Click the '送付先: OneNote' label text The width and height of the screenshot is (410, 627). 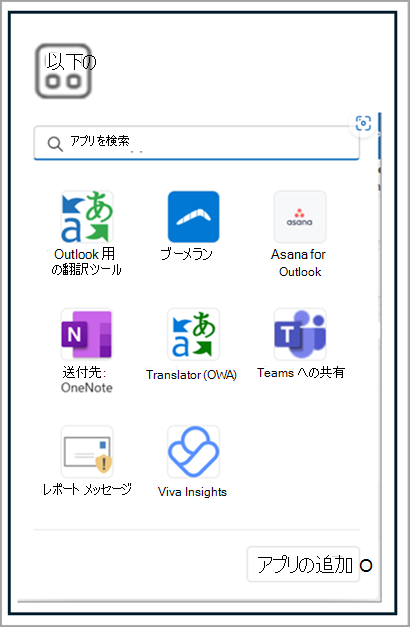tap(86, 380)
